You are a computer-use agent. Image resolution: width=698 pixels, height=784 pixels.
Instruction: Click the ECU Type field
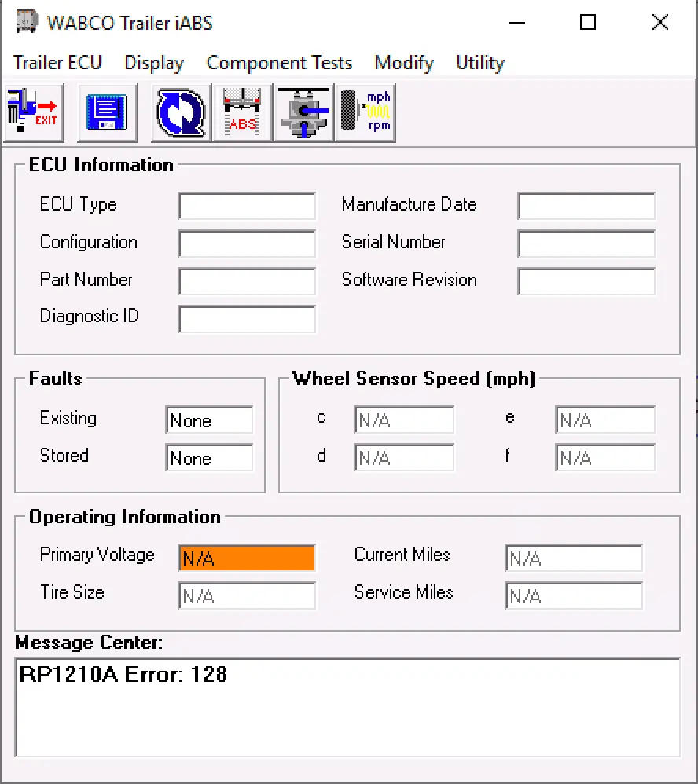(x=247, y=206)
